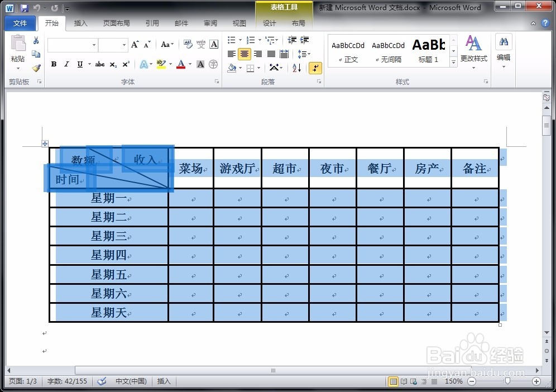Open the font size dropdown
Screen dimensions: 556x392
[x=124, y=45]
